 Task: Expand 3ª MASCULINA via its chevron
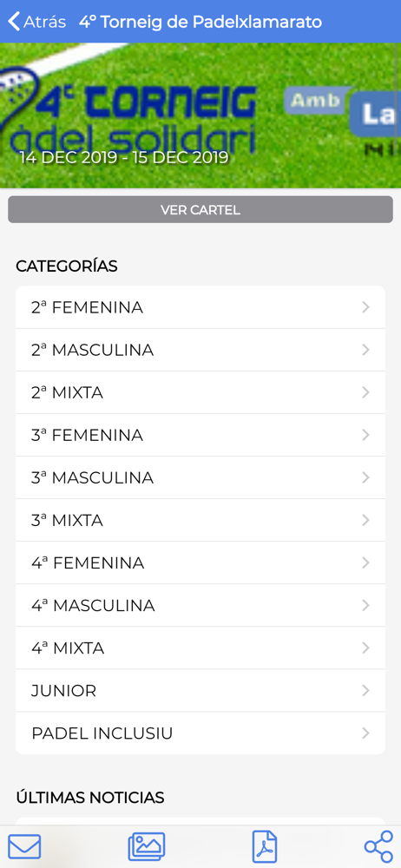[x=365, y=477]
